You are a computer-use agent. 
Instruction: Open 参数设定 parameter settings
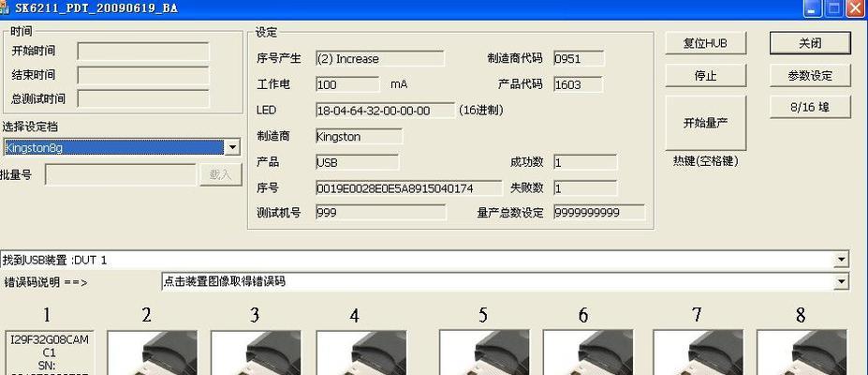[810, 75]
